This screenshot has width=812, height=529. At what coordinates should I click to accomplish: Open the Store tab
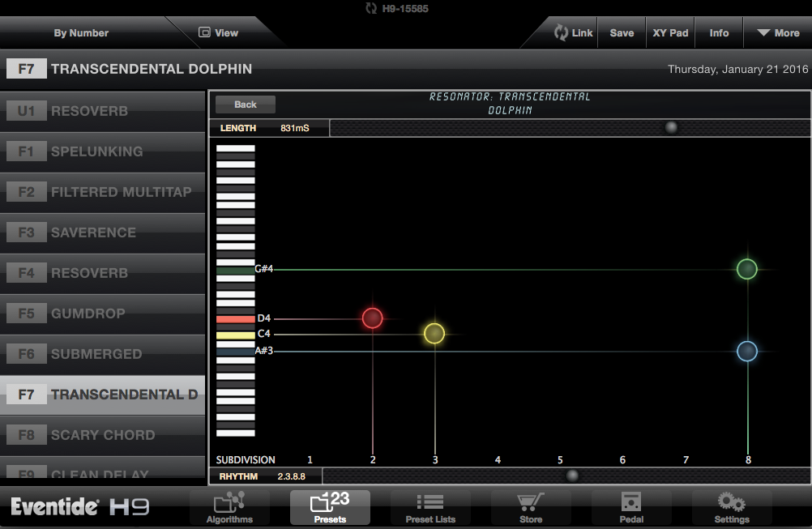(531, 507)
